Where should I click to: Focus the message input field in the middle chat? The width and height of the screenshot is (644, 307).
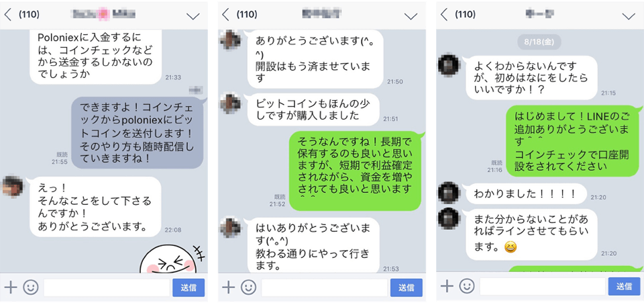pos(325,288)
